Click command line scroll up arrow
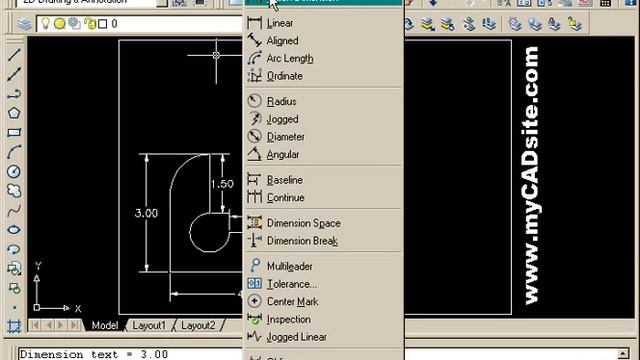Screen dimensions: 640x360 [623, 354]
